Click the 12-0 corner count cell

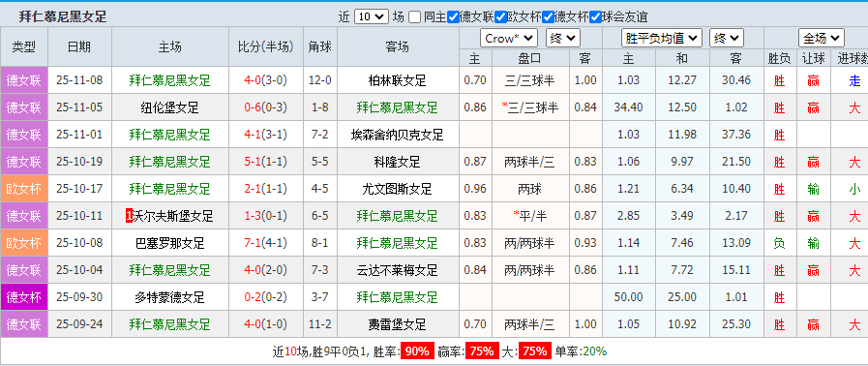[x=320, y=80]
